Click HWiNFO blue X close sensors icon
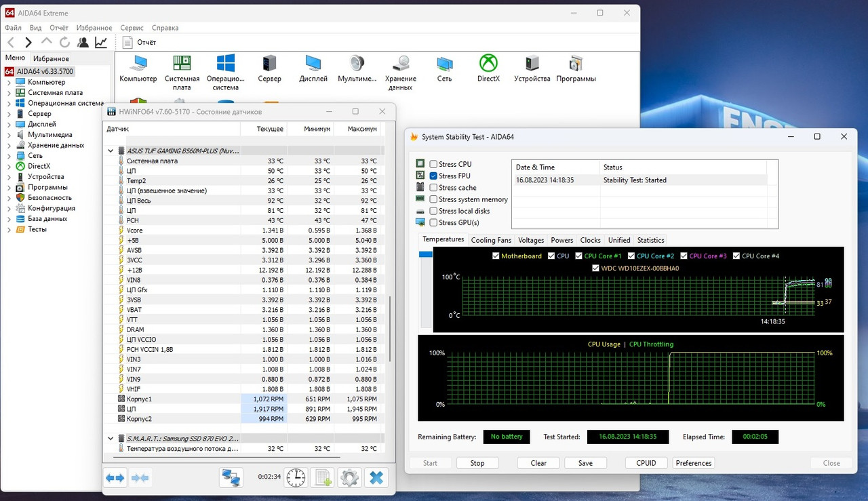This screenshot has height=501, width=868. coord(376,477)
